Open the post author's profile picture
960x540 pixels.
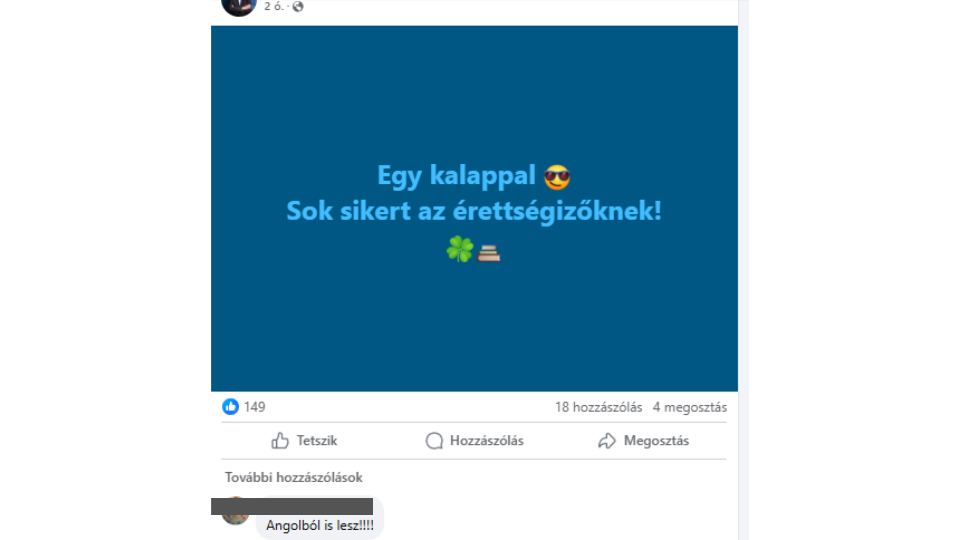[x=239, y=5]
